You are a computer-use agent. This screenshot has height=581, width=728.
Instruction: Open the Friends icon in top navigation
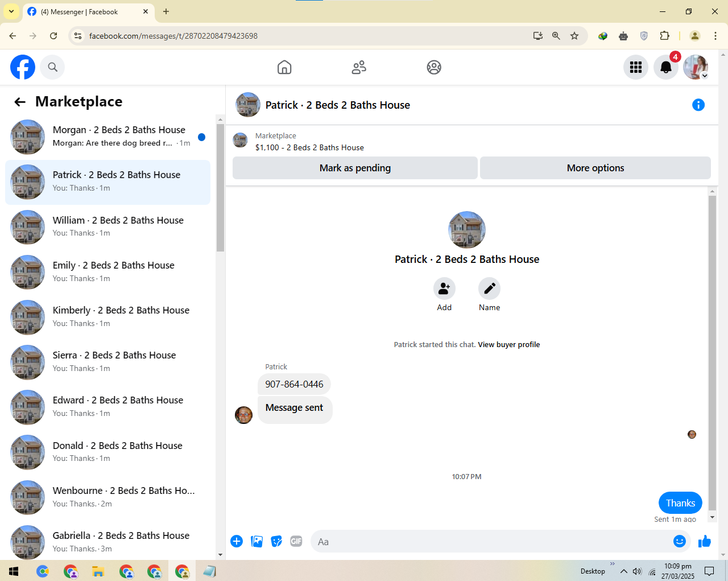click(359, 67)
